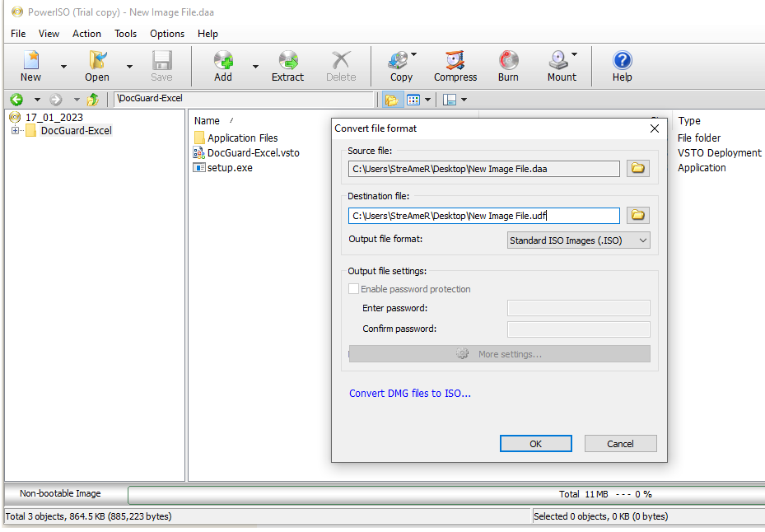
Task: Select the setup.exe file
Action: click(230, 168)
